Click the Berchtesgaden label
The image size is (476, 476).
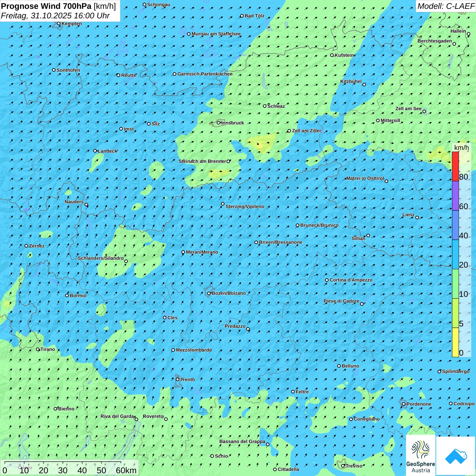point(435,41)
